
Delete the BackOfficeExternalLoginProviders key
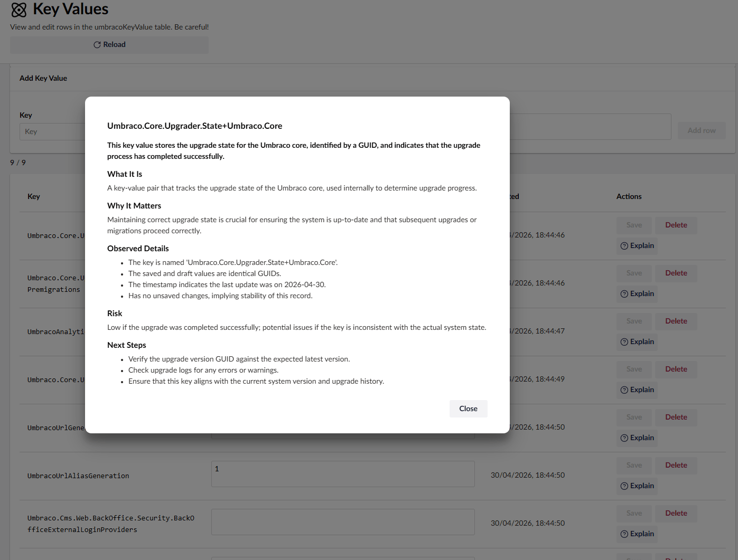tap(676, 513)
